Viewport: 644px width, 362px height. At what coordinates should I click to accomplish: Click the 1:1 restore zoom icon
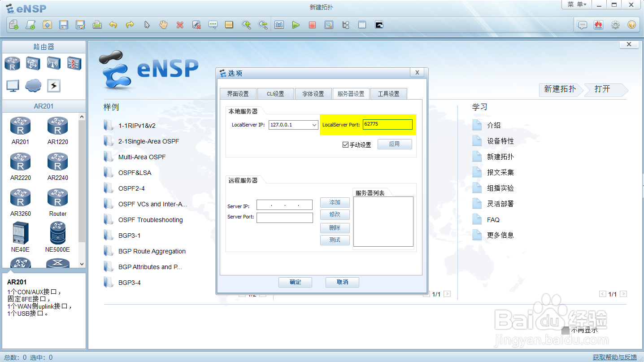click(279, 25)
